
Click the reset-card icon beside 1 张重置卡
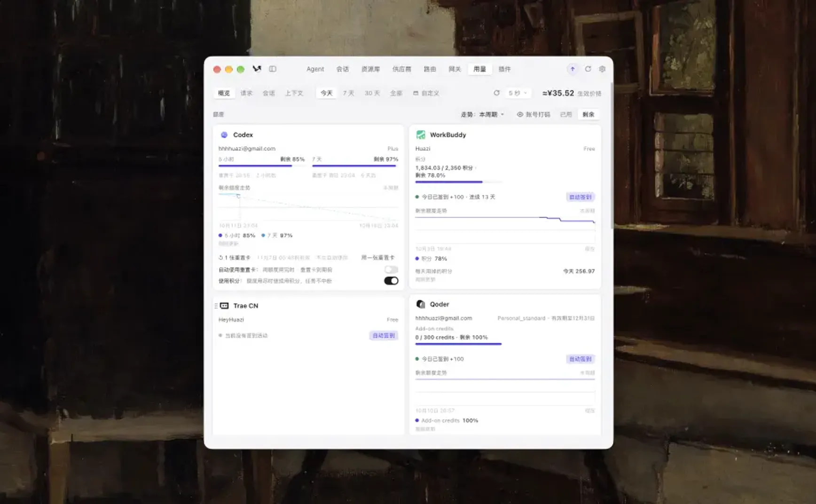[221, 258]
